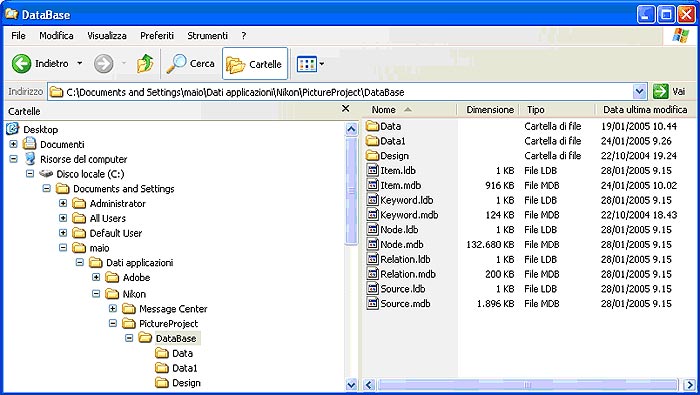The image size is (700, 395).
Task: Sort files by Nome column
Action: click(383, 109)
